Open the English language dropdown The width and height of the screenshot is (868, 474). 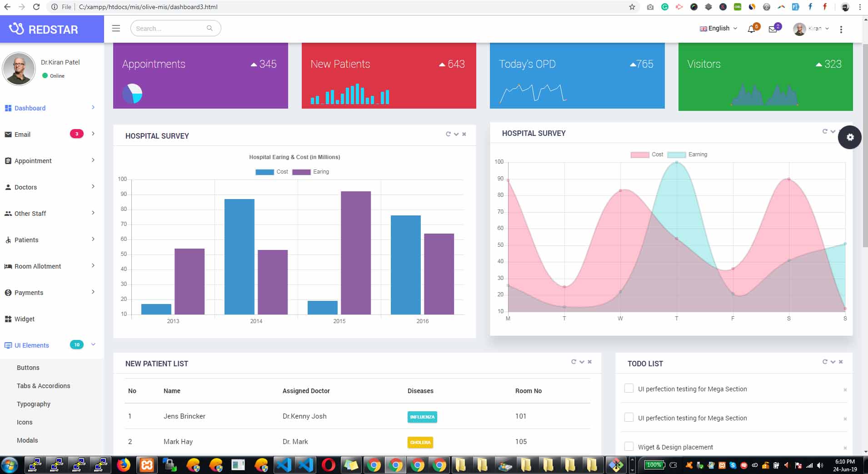pyautogui.click(x=718, y=28)
